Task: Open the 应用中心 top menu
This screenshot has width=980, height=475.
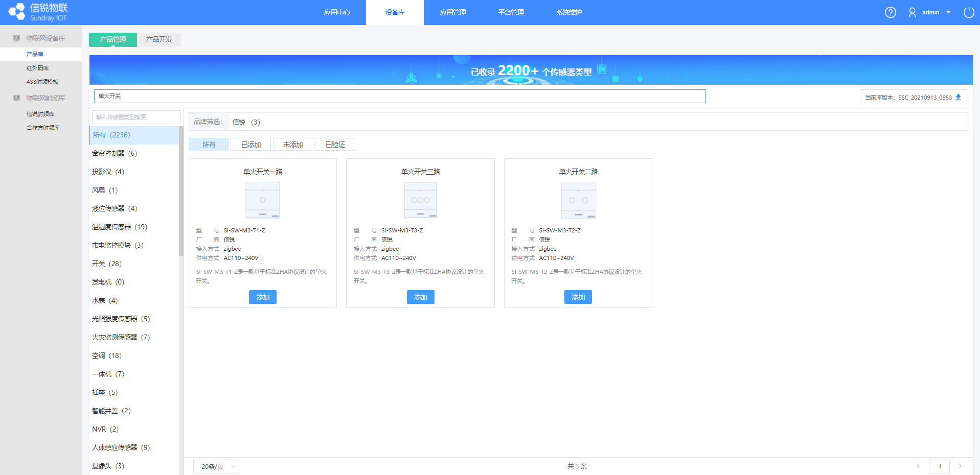Action: click(337, 12)
